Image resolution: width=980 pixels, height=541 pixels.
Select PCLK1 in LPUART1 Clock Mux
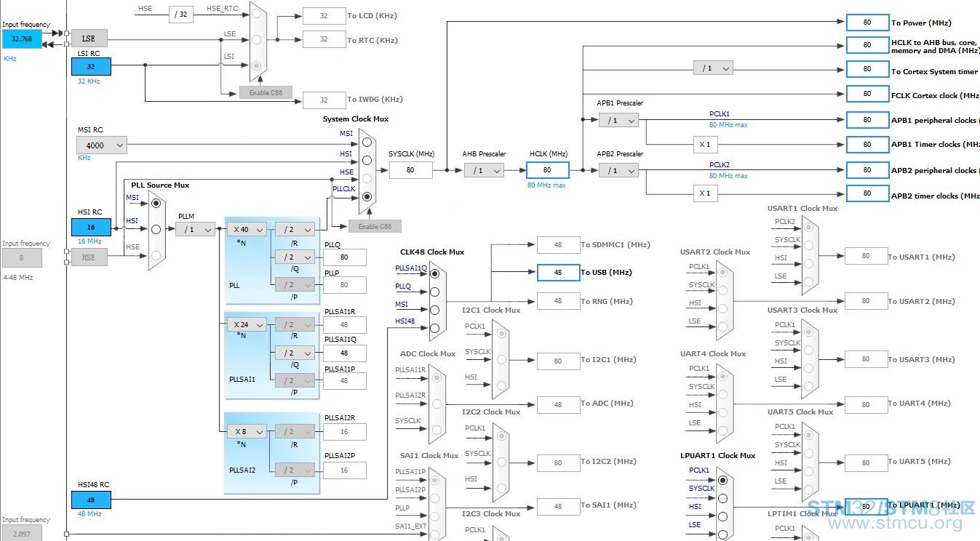tap(722, 481)
